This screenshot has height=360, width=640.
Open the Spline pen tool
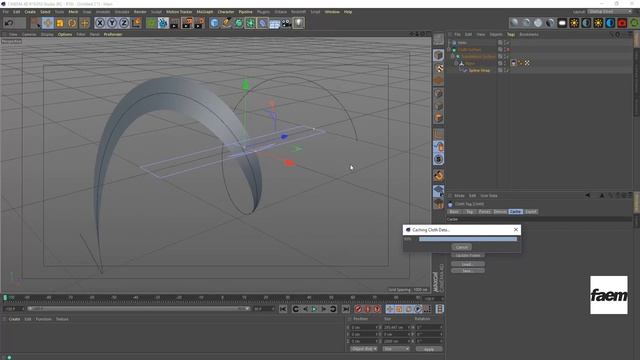[x=227, y=23]
